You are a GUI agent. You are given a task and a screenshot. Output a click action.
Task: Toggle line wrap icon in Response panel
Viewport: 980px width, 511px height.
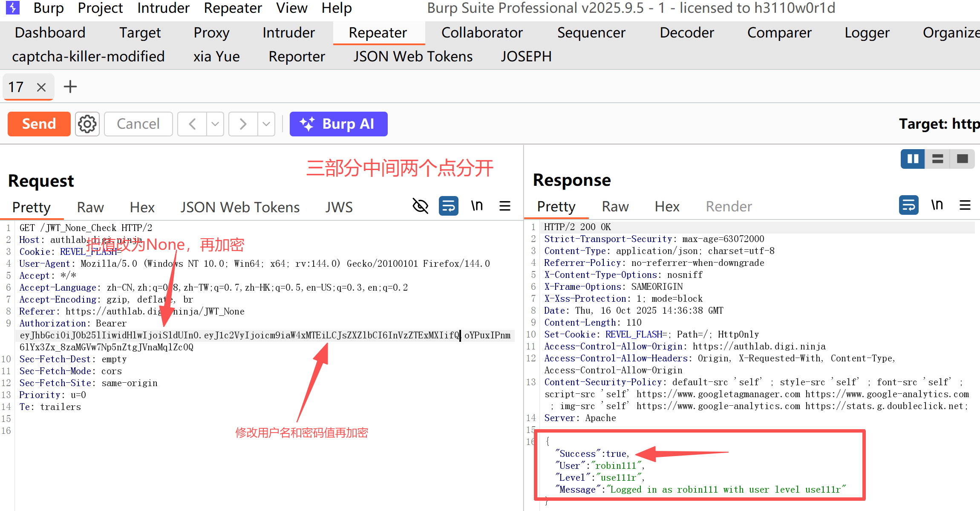(x=908, y=205)
